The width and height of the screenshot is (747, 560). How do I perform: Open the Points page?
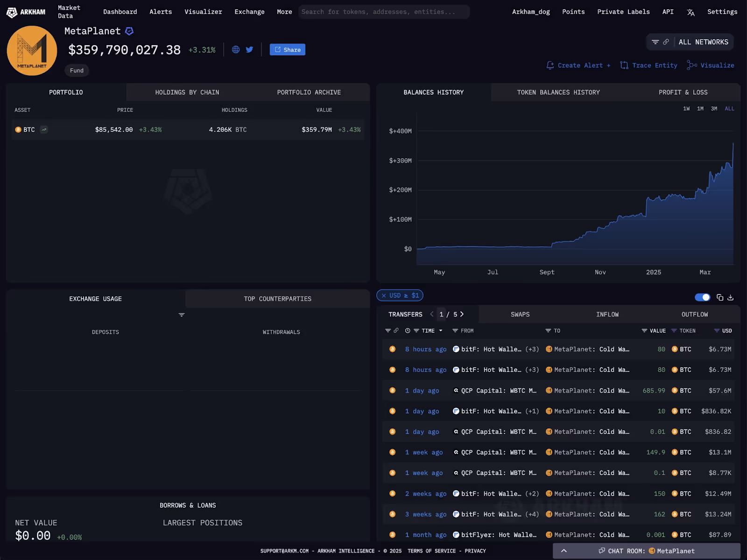573,12
